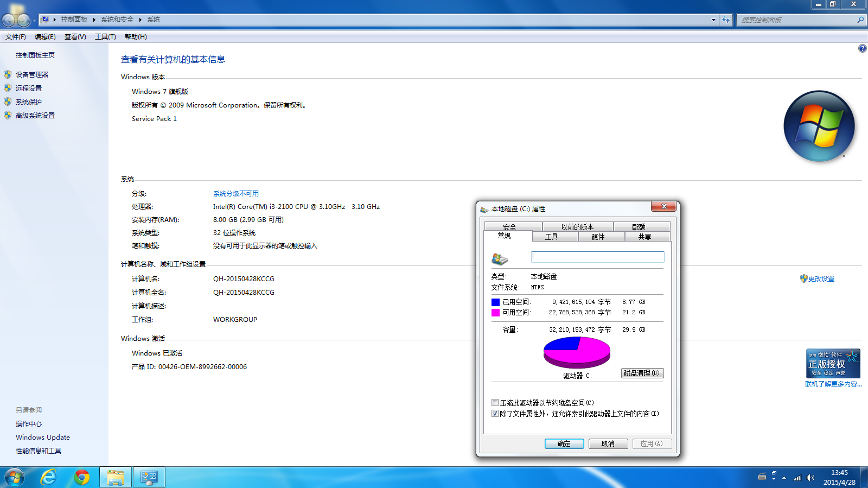Close the 本地磁盘 (C:) 属性 dialog
This screenshot has height=488, width=868.
(x=664, y=206)
